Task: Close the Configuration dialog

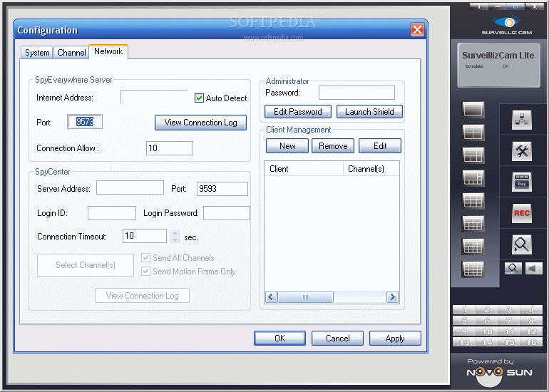Action: pos(417,30)
